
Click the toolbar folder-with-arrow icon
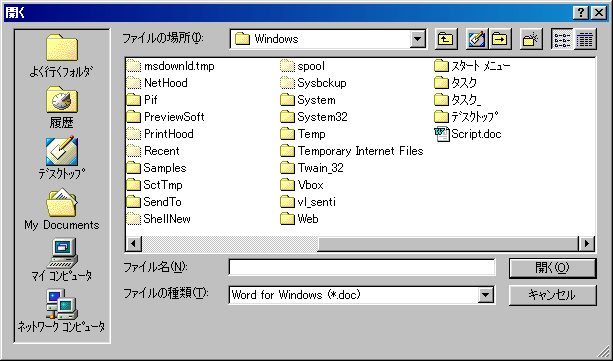[500, 39]
